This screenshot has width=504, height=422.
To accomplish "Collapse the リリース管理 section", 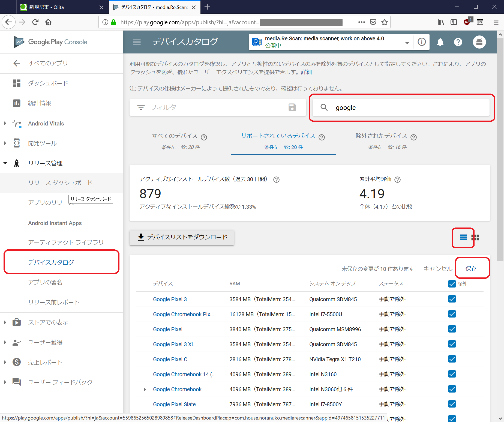I will tap(5, 163).
